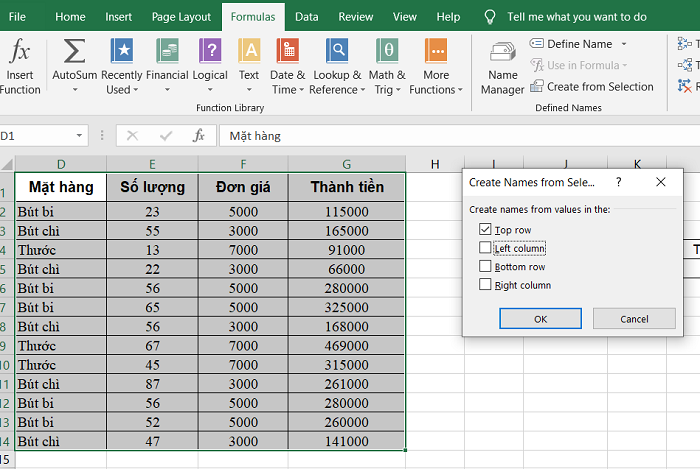This screenshot has height=469, width=700.
Task: Cancel the formula bar entry with X
Action: pyautogui.click(x=132, y=135)
